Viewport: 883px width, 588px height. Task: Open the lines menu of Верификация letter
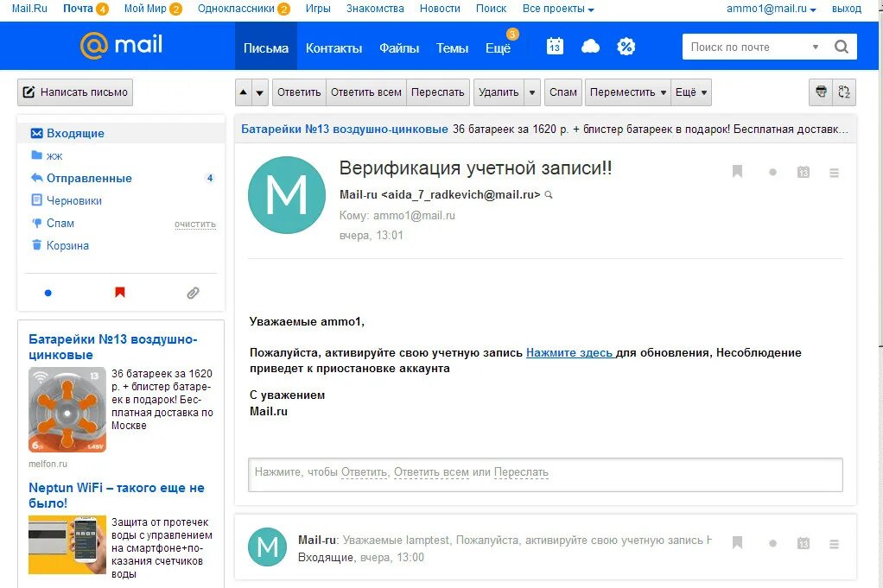pos(834,173)
